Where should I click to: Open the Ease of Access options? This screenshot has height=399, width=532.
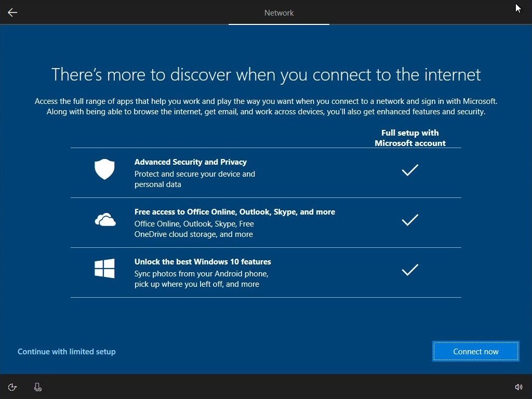(12, 387)
